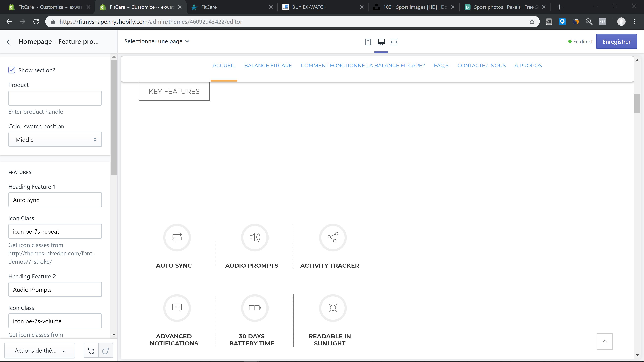Click sidebar scrollbar down arrow
This screenshot has height=362, width=644.
click(114, 335)
